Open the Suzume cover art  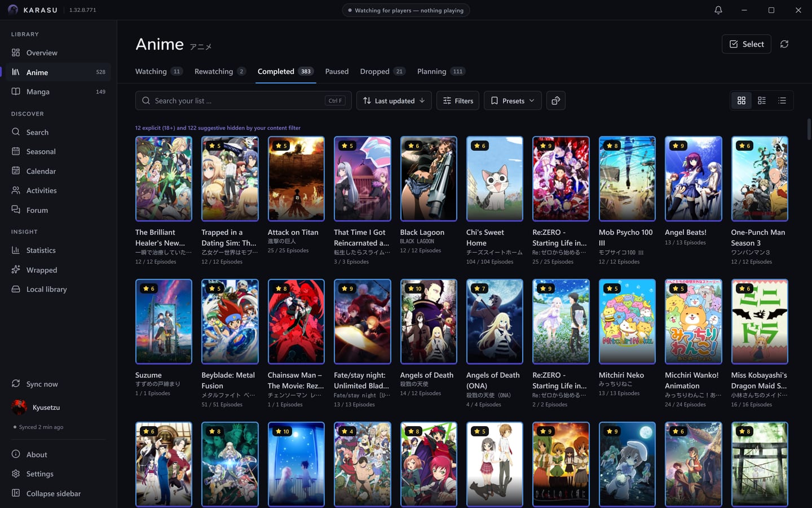click(164, 321)
